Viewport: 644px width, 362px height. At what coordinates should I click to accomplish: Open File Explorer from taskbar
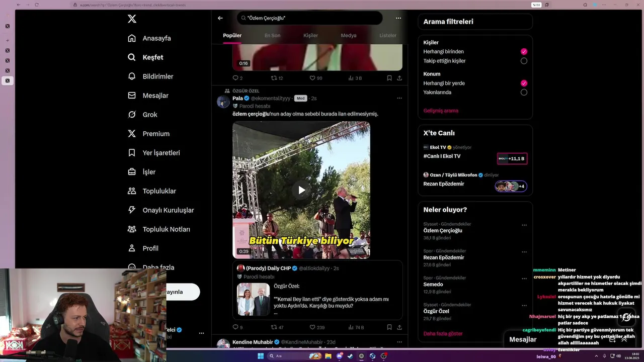point(328,356)
